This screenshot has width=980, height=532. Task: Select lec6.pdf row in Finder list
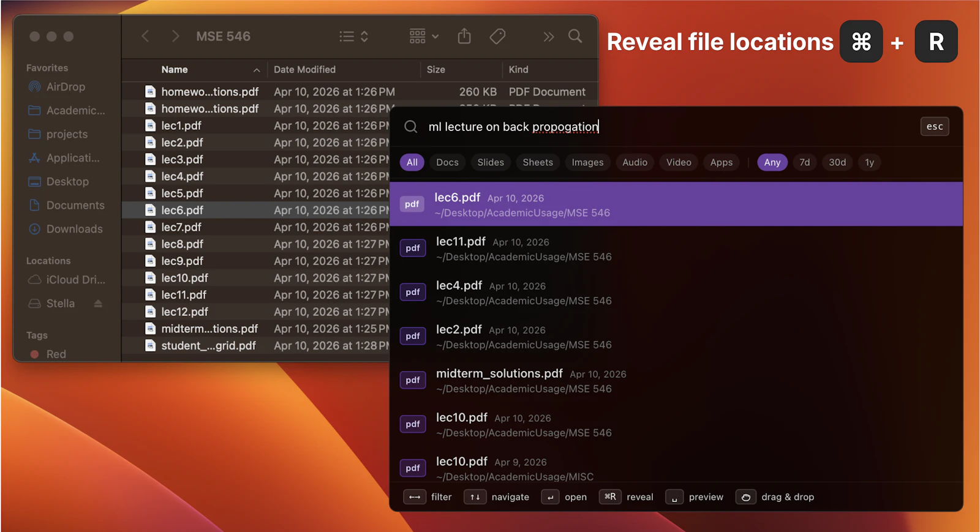(x=256, y=210)
